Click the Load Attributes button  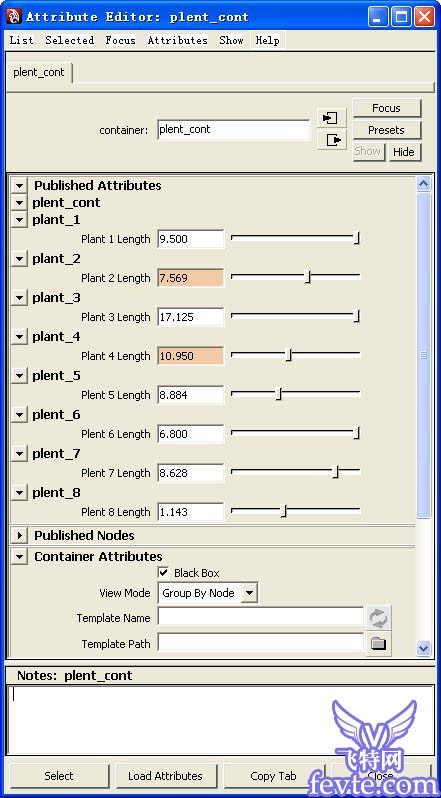(x=165, y=776)
